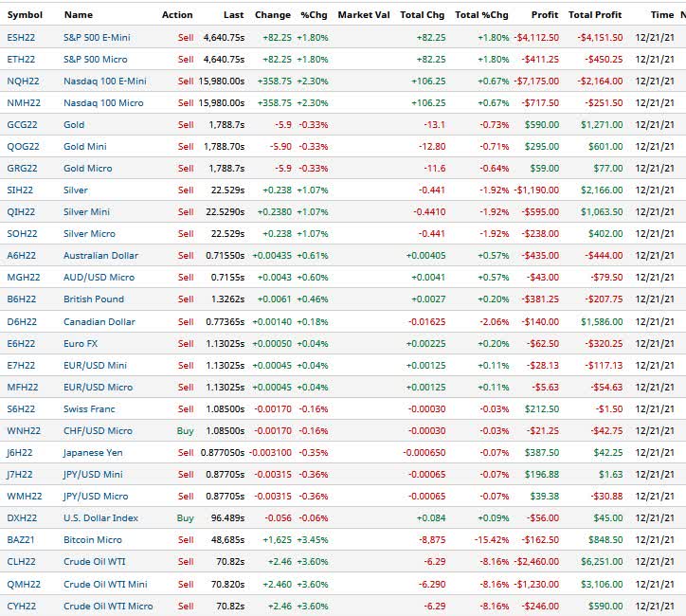Image resolution: width=686 pixels, height=616 pixels.
Task: Open the British Pound name link
Action: coord(94,299)
